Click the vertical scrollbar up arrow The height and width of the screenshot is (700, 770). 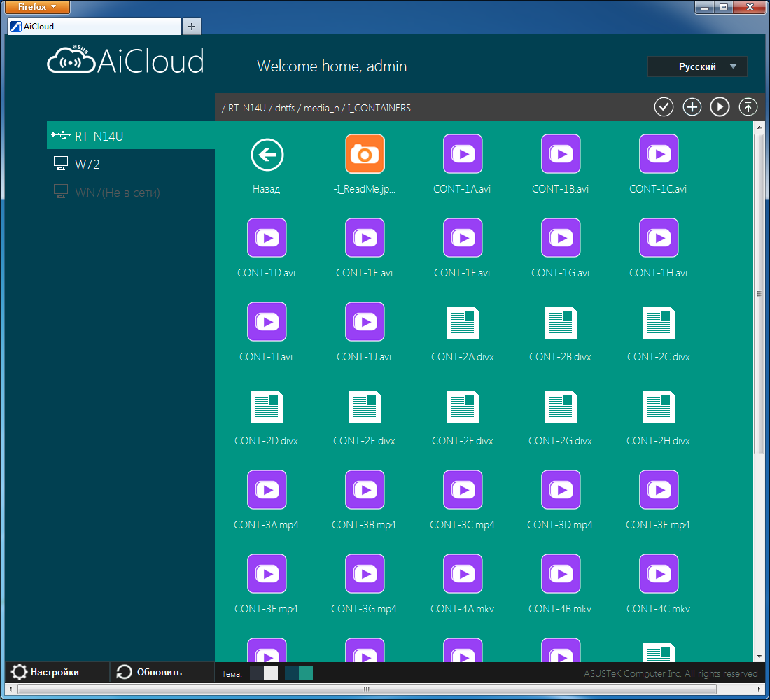759,127
